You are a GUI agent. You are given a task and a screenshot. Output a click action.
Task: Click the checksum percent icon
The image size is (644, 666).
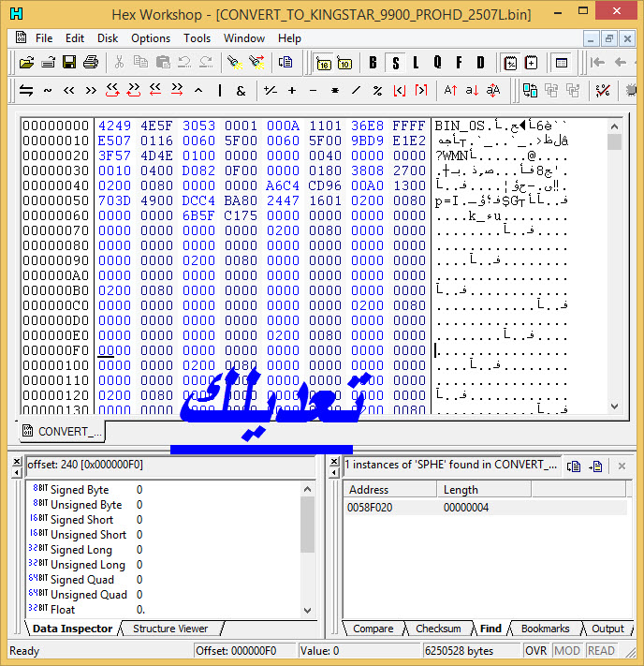pos(603,91)
